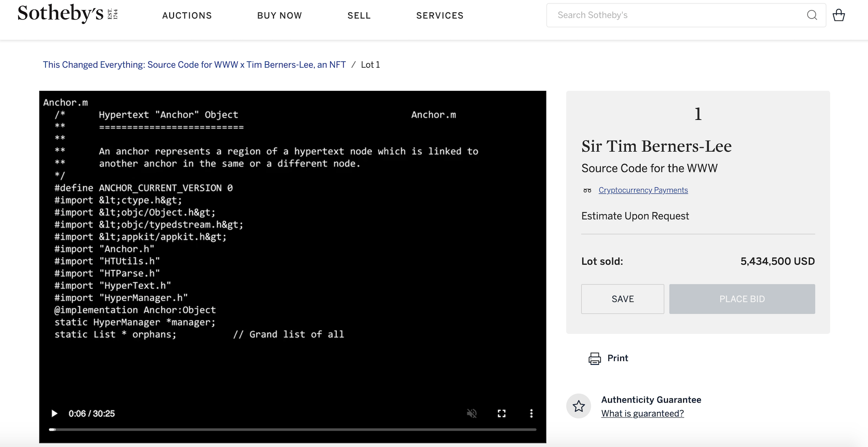Screen dimensions: 868x447
Task: Seek on the video progress bar
Action: 293,429
